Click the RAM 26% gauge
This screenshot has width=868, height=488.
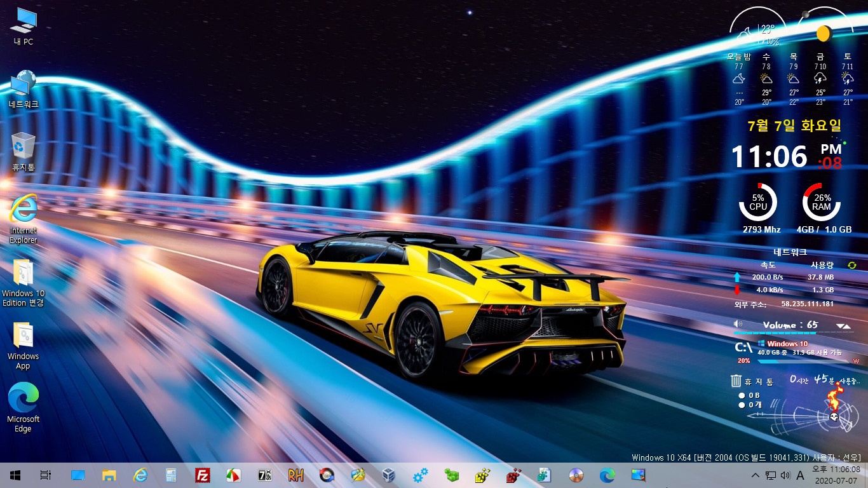[x=822, y=202]
